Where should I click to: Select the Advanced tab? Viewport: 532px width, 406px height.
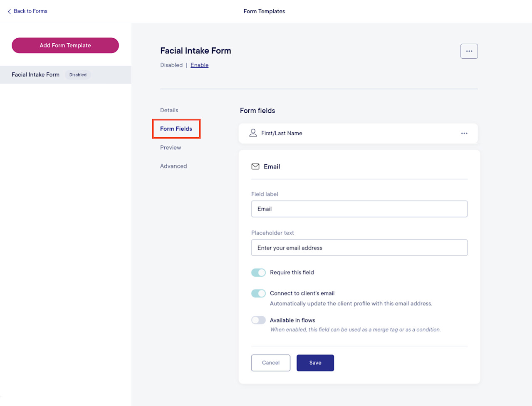tap(173, 166)
